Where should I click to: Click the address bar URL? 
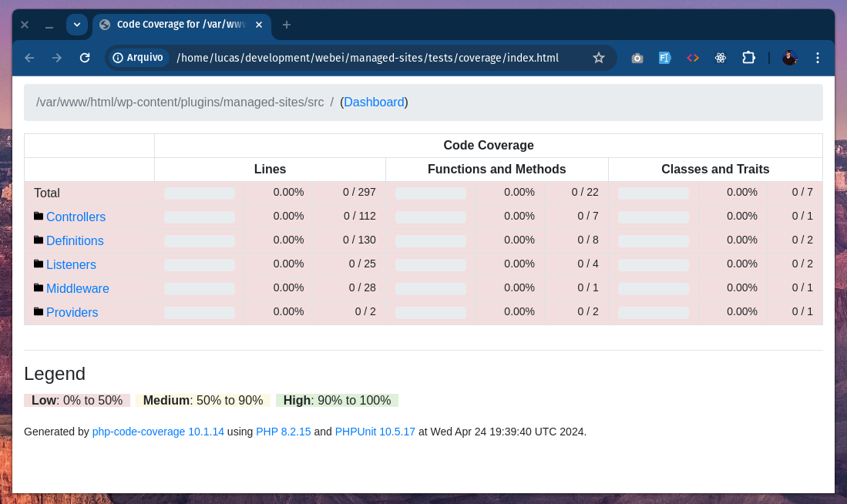click(x=368, y=58)
